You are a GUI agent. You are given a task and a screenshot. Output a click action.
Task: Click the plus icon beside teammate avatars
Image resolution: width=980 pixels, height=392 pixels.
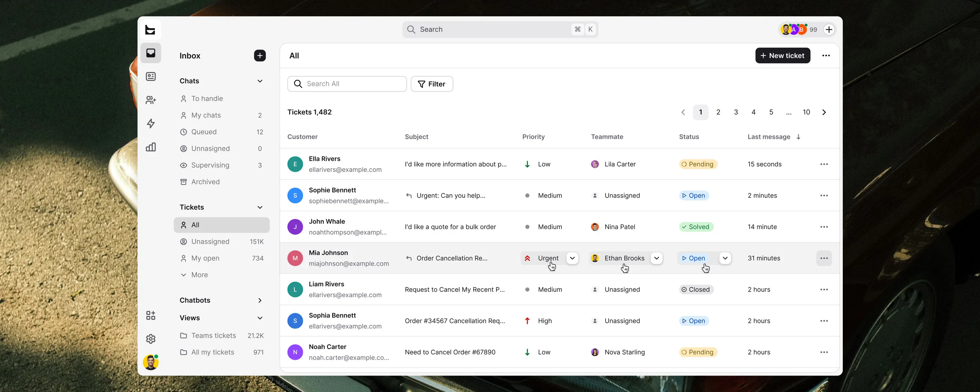tap(829, 29)
